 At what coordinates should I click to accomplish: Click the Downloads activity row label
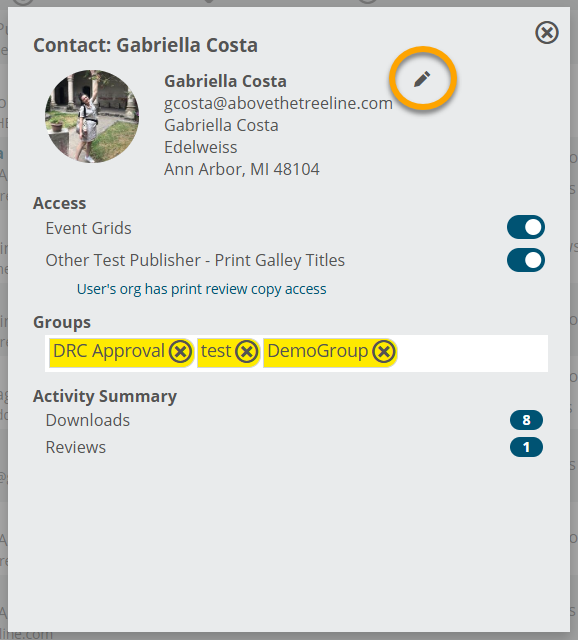click(x=88, y=420)
